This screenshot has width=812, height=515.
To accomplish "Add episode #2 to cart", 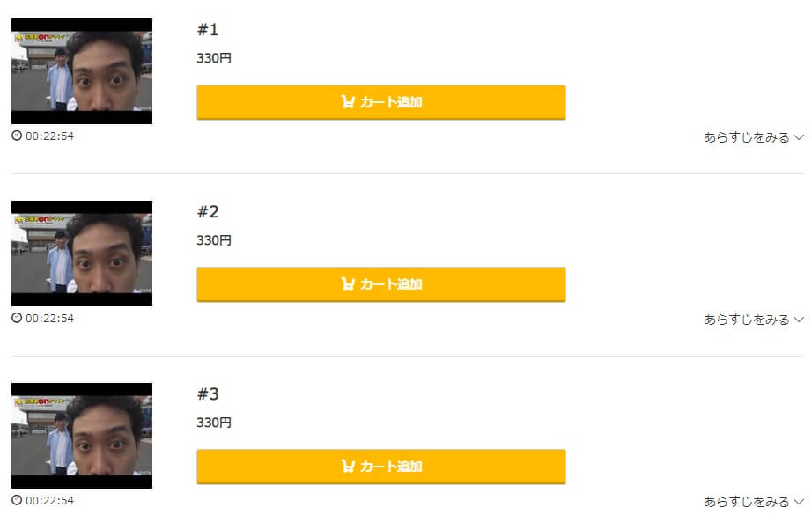I will tap(381, 284).
